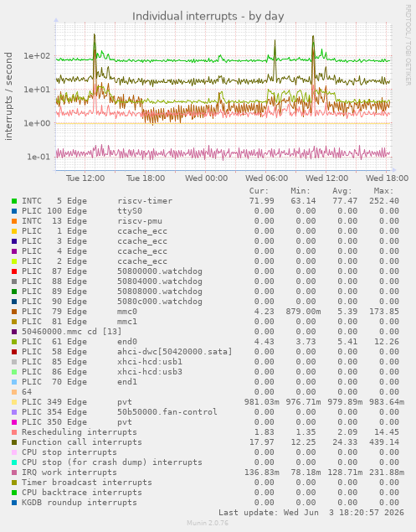Click the Avg: column header
Screen dimensions: 416x532
pyautogui.click(x=342, y=191)
